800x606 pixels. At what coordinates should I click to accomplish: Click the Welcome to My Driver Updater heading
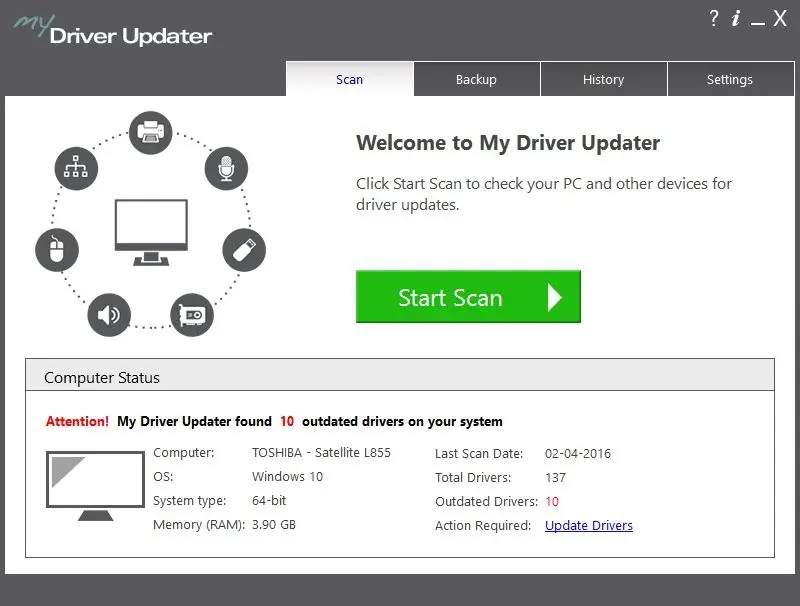(x=508, y=143)
